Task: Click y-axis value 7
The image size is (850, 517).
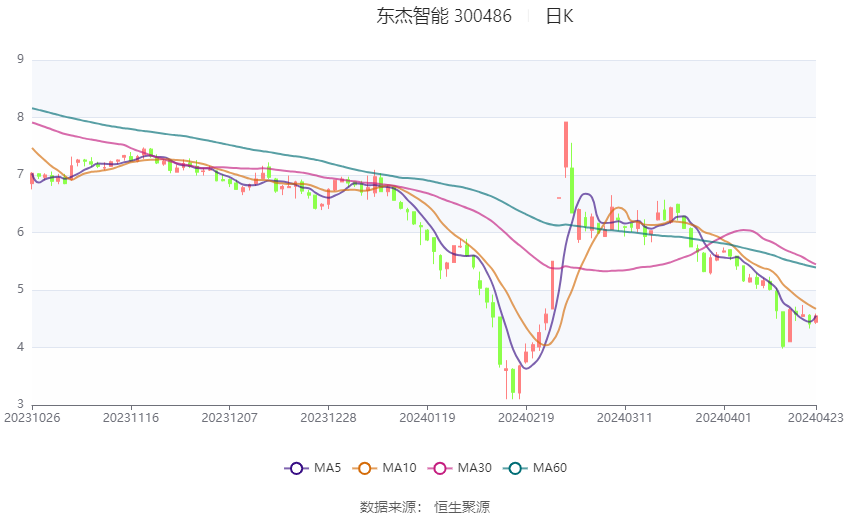Action: coord(21,175)
